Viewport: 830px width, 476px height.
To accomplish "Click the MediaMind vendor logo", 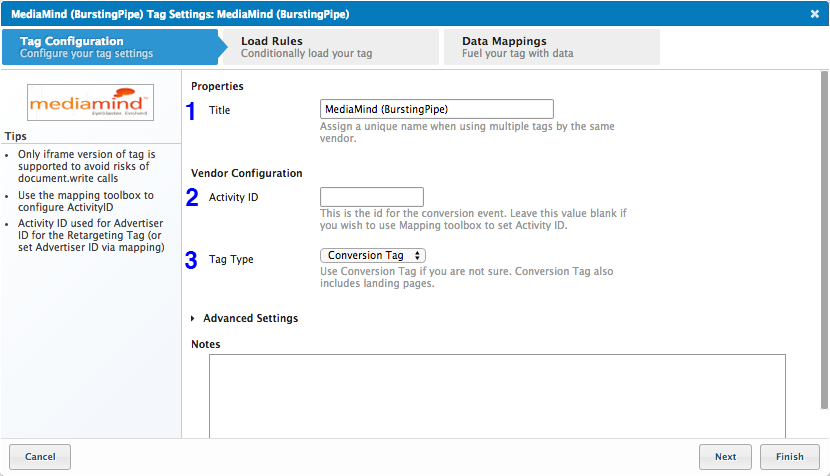I will tap(90, 103).
